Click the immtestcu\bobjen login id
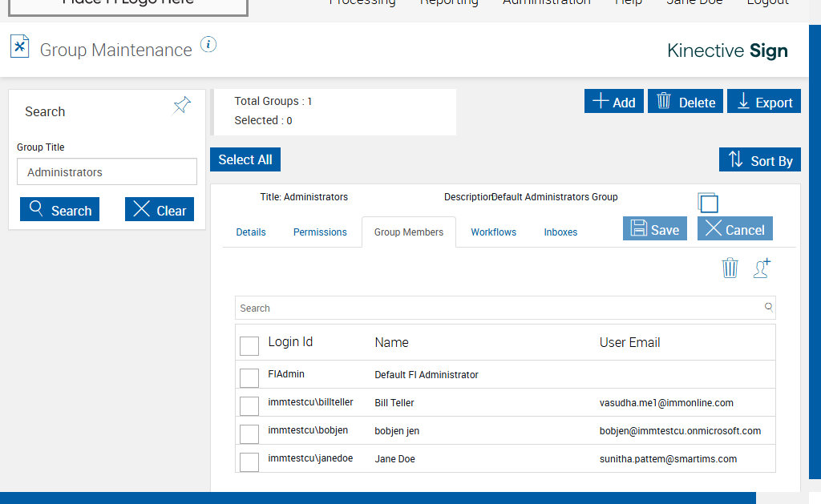The image size is (821, 504). [x=308, y=430]
